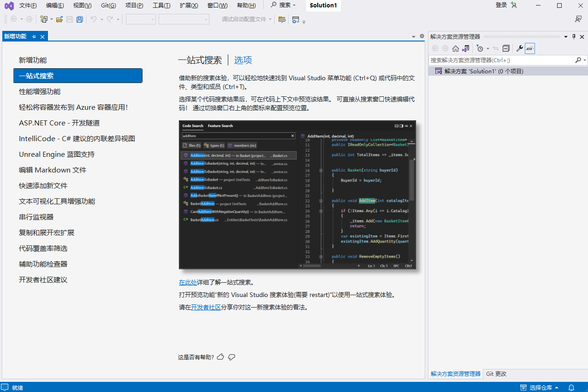Switch to the Git 更改 tab
The width and height of the screenshot is (588, 392).
point(496,374)
